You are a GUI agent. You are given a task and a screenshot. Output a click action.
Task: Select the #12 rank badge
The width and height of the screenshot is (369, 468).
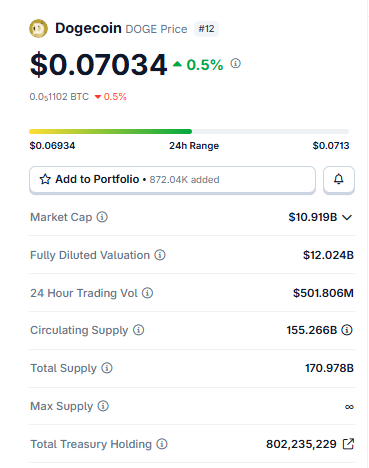[x=206, y=29]
